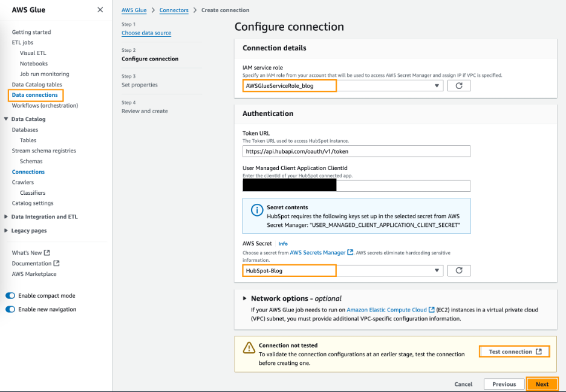Open Documentation link
The width and height of the screenshot is (566, 392).
pyautogui.click(x=31, y=263)
